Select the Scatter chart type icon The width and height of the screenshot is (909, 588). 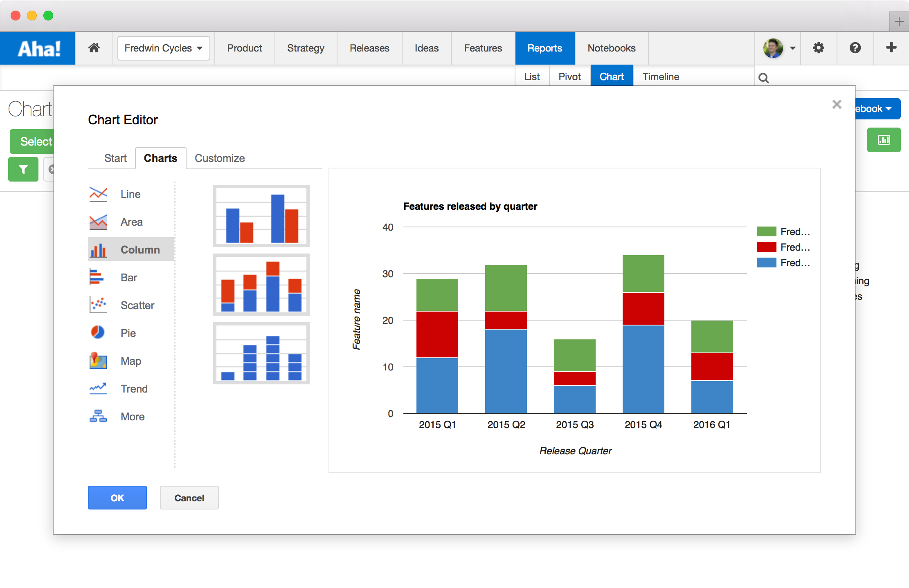click(x=98, y=305)
